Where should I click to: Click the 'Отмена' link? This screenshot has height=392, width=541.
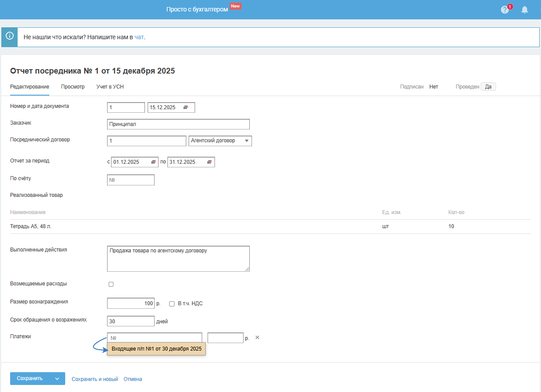pos(133,379)
